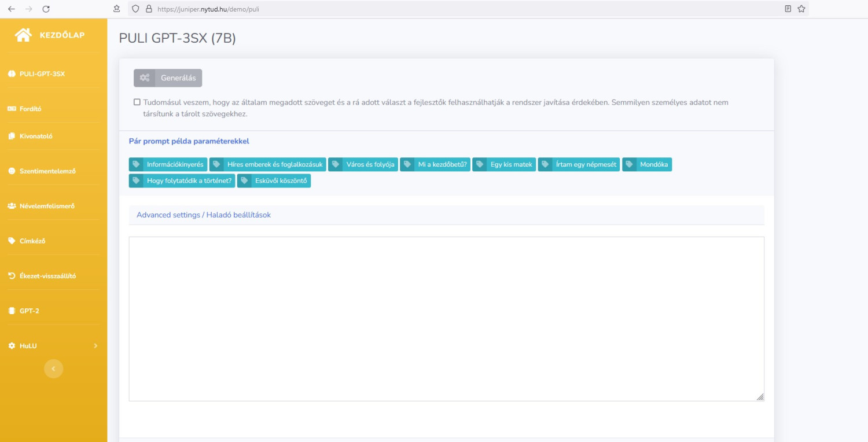Expand the HuLU submenu chevron
This screenshot has width=868, height=442.
click(95, 346)
